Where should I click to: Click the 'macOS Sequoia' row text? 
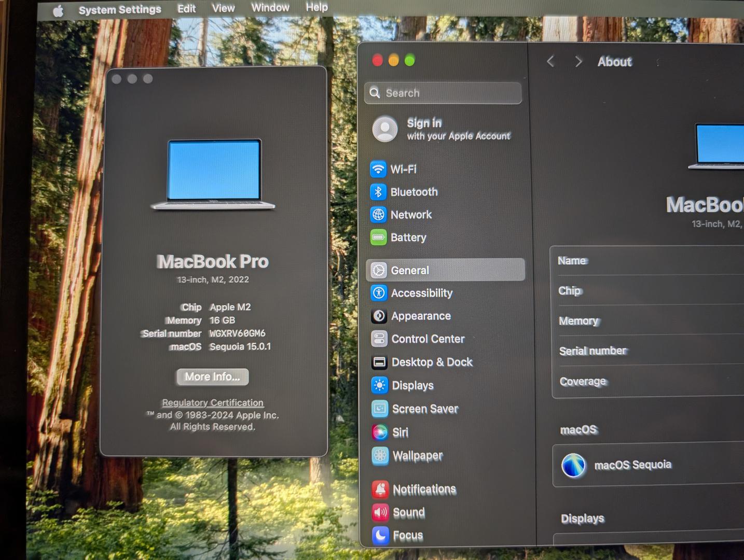633,465
